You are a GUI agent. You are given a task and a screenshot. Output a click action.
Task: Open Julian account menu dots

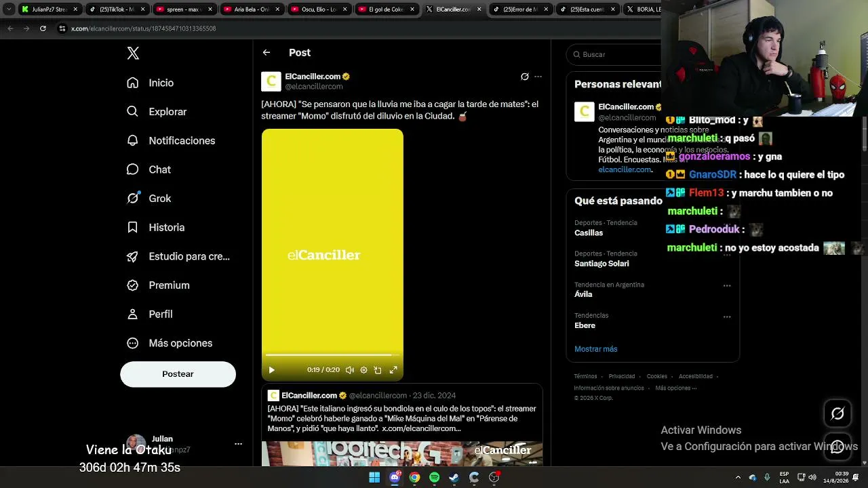pos(238,444)
